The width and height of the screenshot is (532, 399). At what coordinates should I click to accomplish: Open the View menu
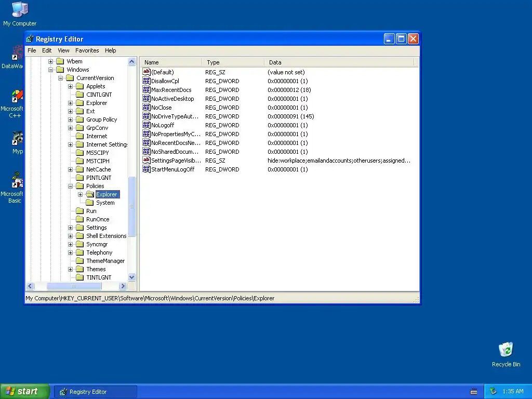click(x=63, y=50)
